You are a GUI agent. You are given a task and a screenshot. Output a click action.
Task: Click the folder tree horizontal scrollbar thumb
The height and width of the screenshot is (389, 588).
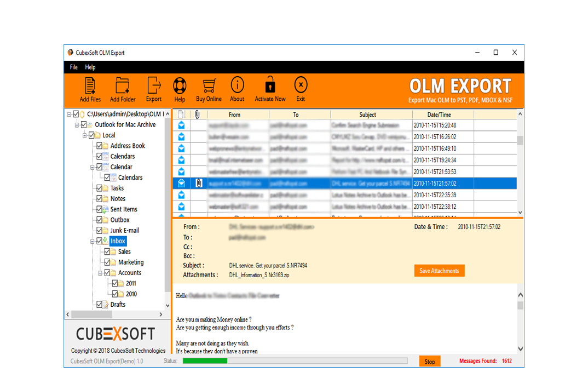[92, 314]
